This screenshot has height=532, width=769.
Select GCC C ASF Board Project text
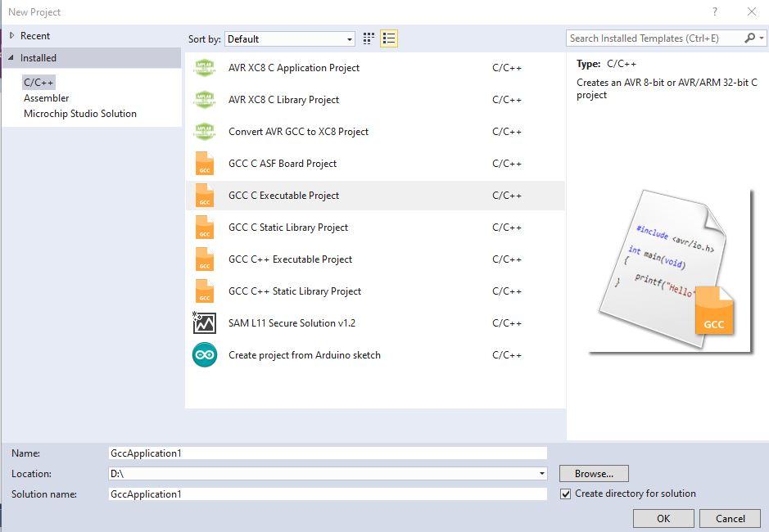pyautogui.click(x=283, y=163)
